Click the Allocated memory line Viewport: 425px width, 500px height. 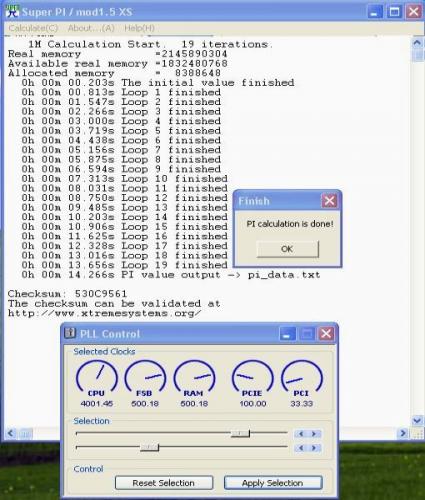point(114,73)
